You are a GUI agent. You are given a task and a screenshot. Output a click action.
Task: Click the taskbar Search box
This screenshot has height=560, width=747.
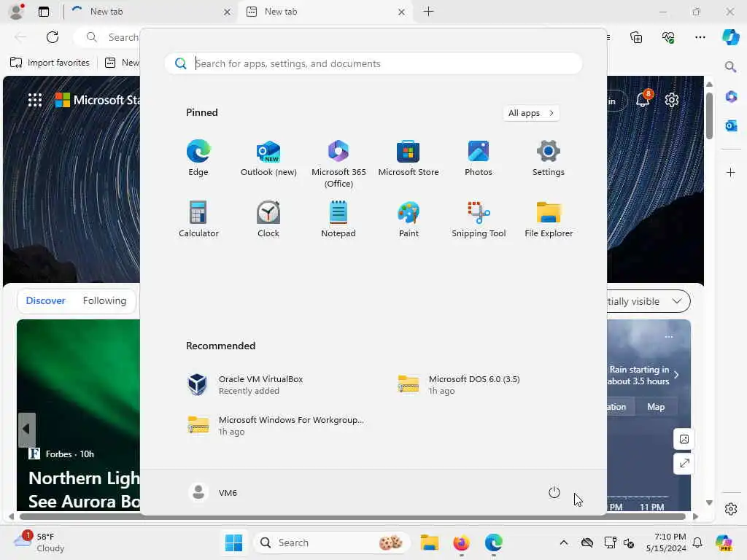tap(332, 542)
